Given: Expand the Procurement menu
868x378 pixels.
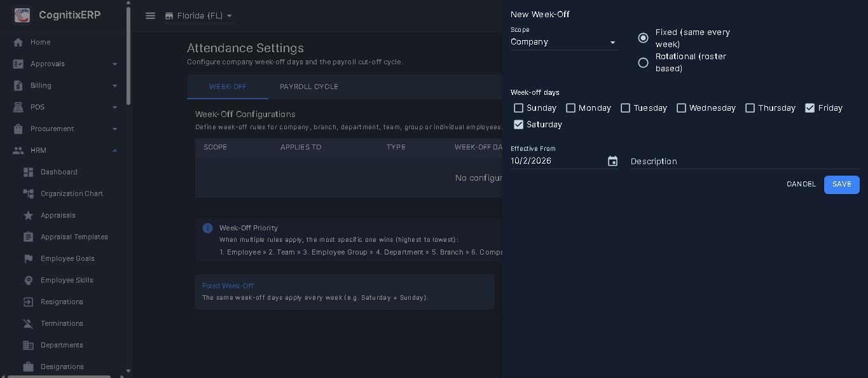Looking at the screenshot, I should click(x=65, y=129).
